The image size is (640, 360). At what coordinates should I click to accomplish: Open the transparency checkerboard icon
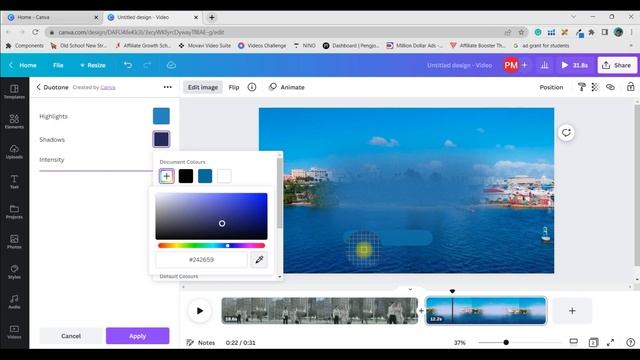click(x=595, y=87)
